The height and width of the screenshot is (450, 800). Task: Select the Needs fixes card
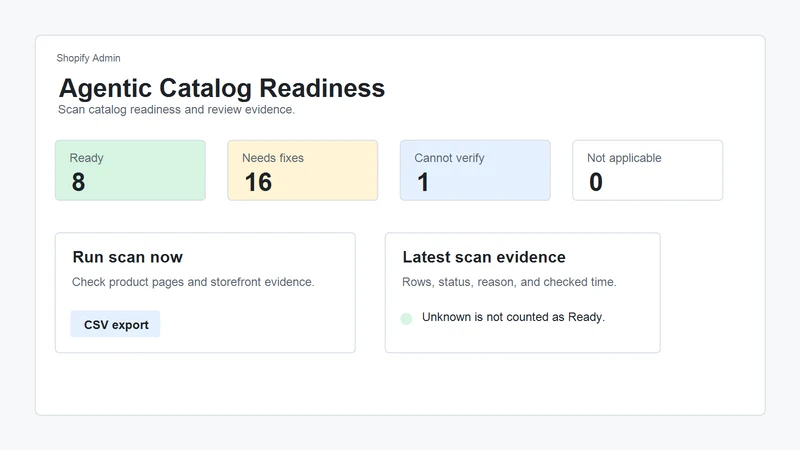[x=303, y=170]
